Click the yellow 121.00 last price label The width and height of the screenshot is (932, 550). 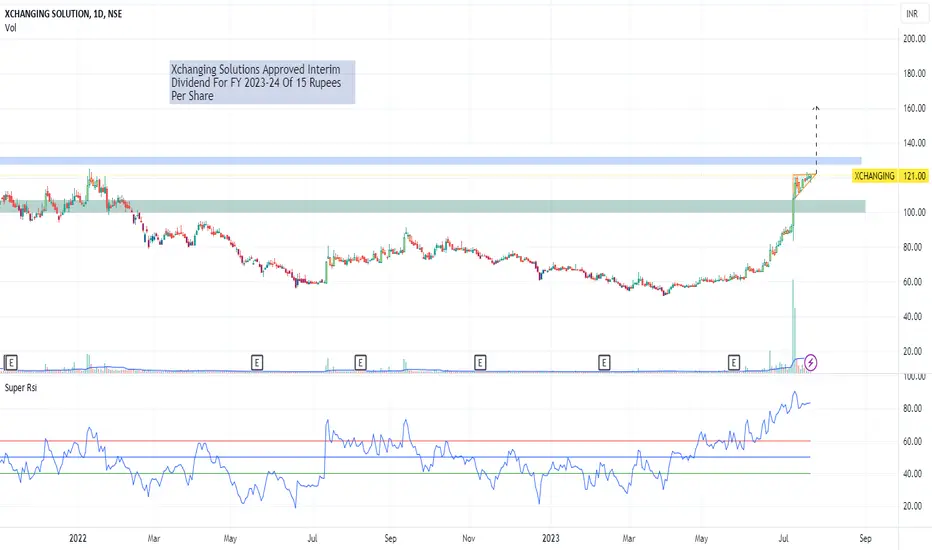(914, 176)
